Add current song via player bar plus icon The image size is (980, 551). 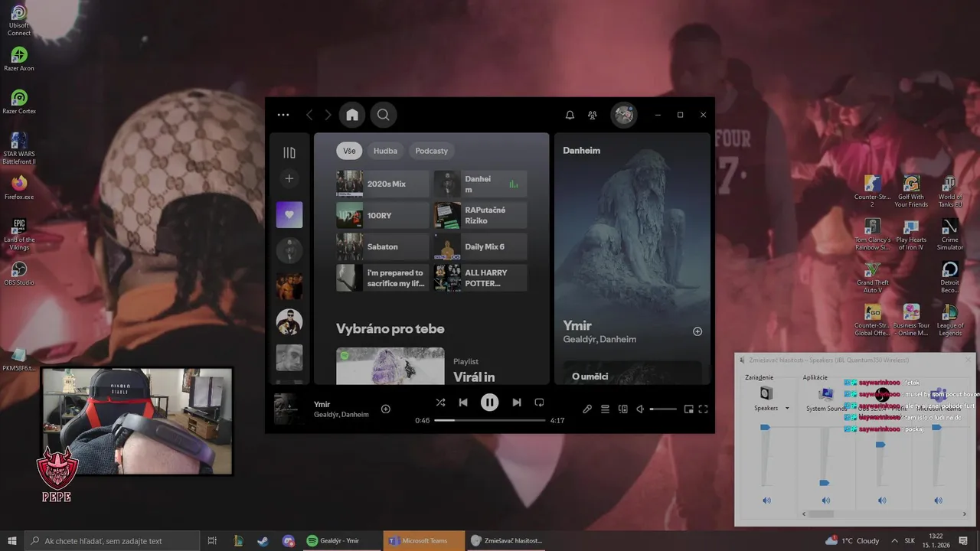point(386,409)
